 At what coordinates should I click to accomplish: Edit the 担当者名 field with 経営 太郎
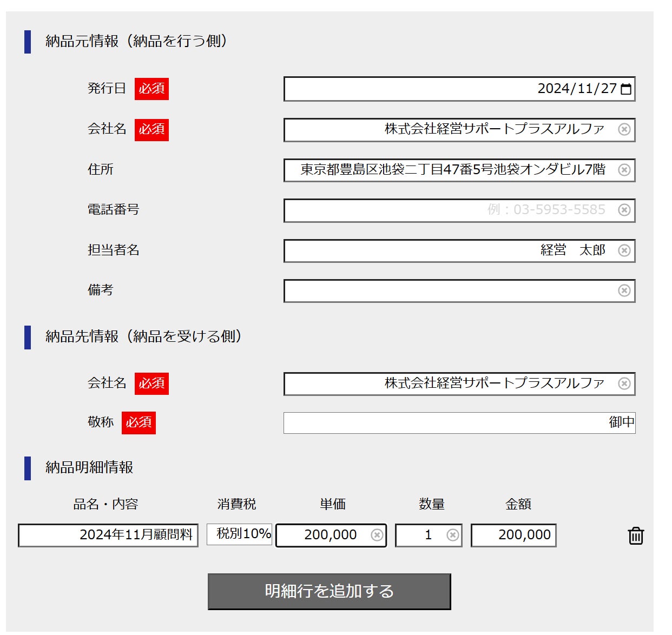(459, 250)
